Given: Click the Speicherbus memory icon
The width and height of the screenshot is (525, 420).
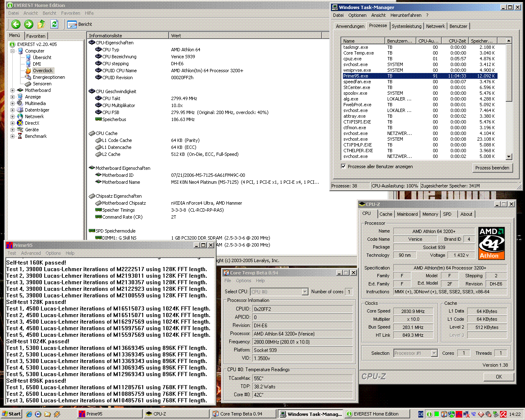Looking at the screenshot, I should coord(98,119).
